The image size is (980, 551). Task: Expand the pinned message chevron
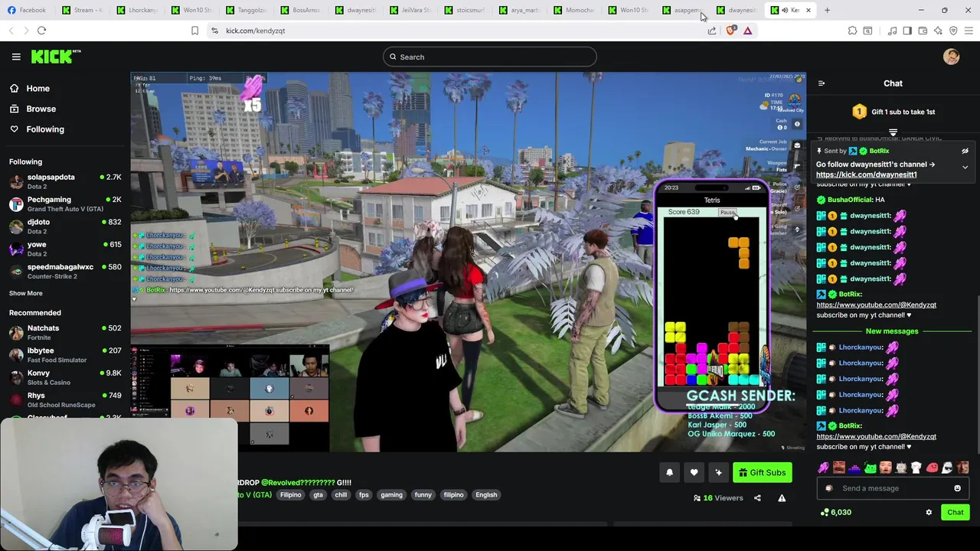click(x=965, y=167)
